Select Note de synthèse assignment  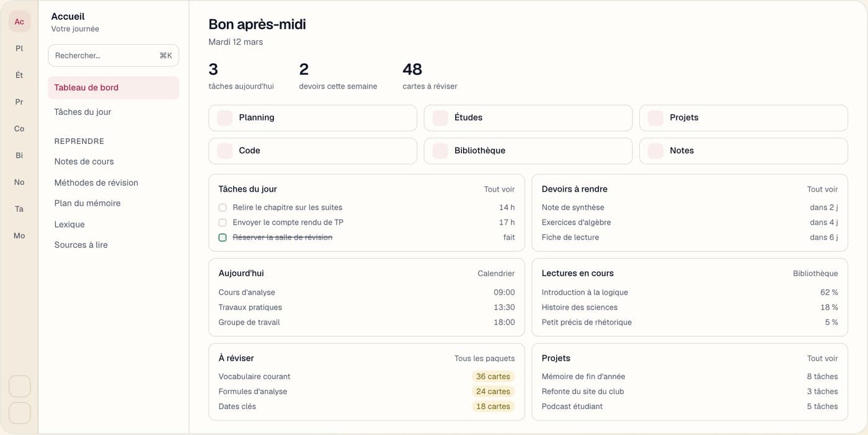[689, 208]
